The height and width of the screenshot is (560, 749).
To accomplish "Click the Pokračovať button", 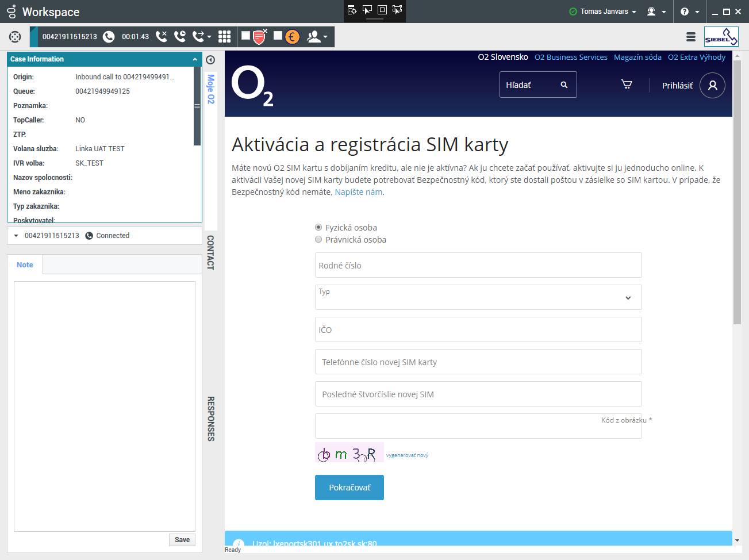I will [349, 488].
